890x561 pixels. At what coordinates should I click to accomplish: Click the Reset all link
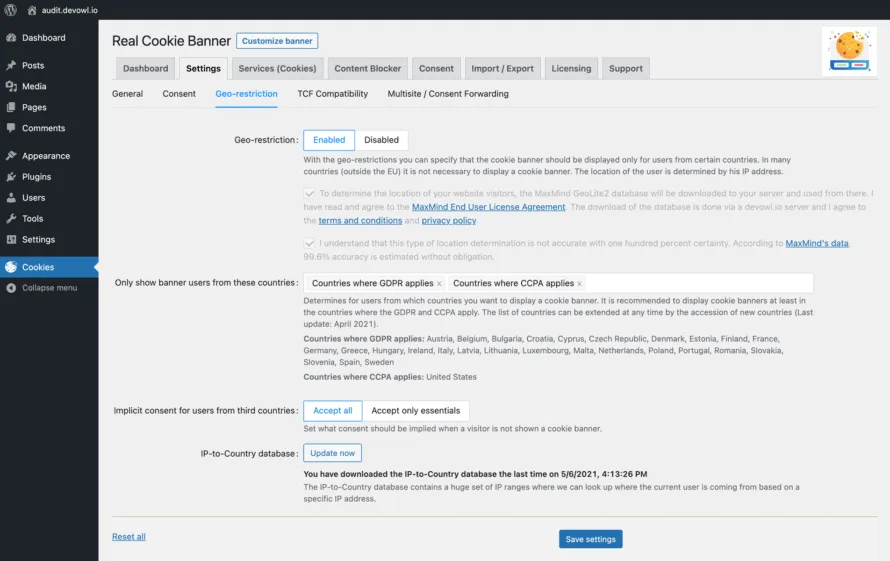(x=128, y=537)
